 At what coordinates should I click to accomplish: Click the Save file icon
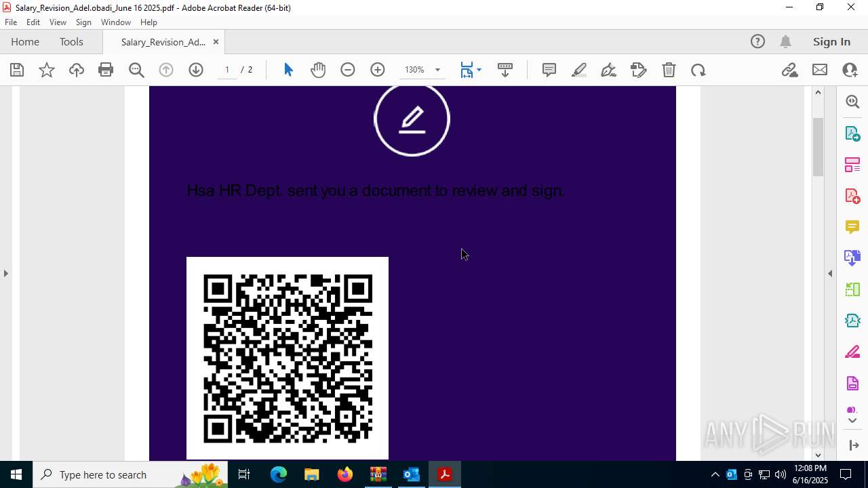pos(17,70)
